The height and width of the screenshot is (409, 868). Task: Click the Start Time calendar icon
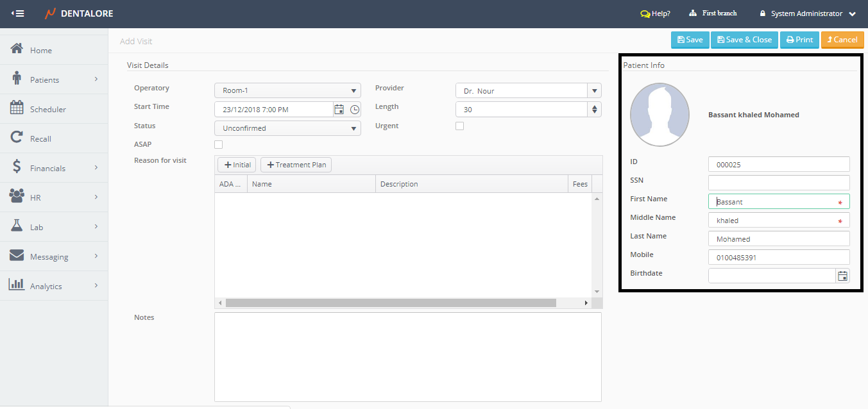[x=339, y=110]
